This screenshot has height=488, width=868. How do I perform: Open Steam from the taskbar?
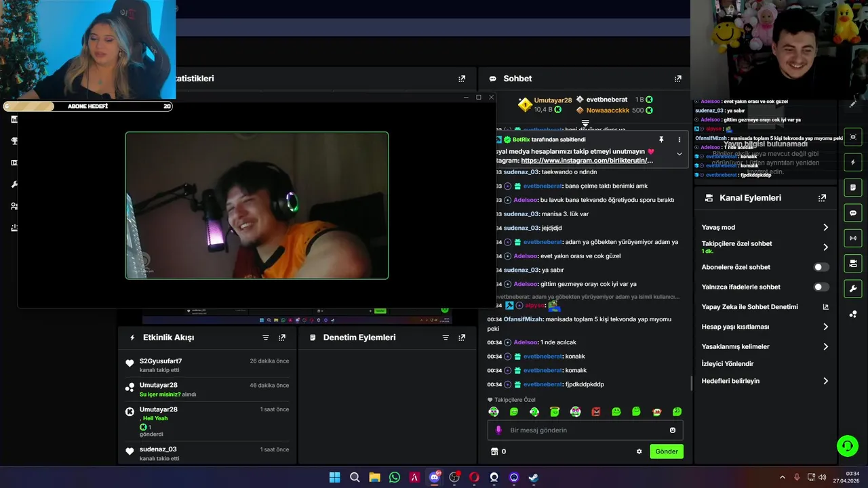click(534, 477)
